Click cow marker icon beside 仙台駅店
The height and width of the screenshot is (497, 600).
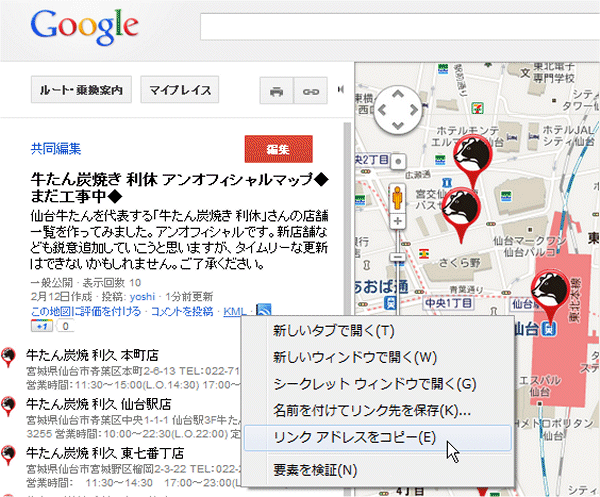tap(8, 406)
